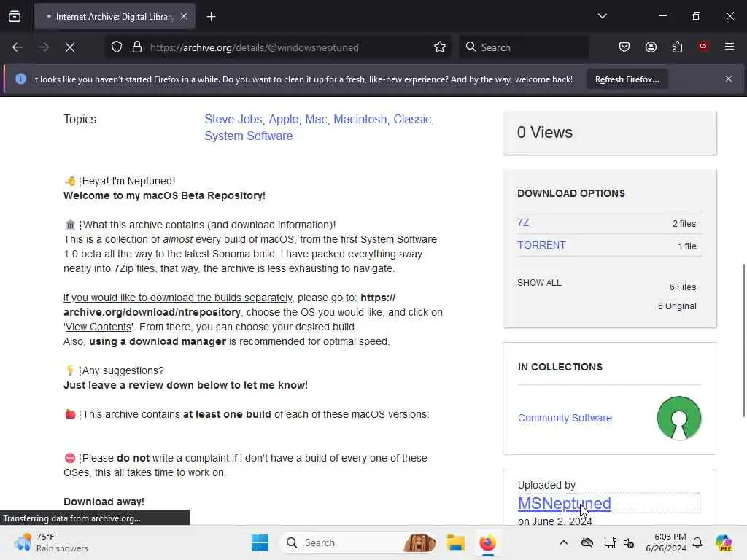Open MSNeptuned uploader profile
This screenshot has height=560, width=747.
pos(564,503)
